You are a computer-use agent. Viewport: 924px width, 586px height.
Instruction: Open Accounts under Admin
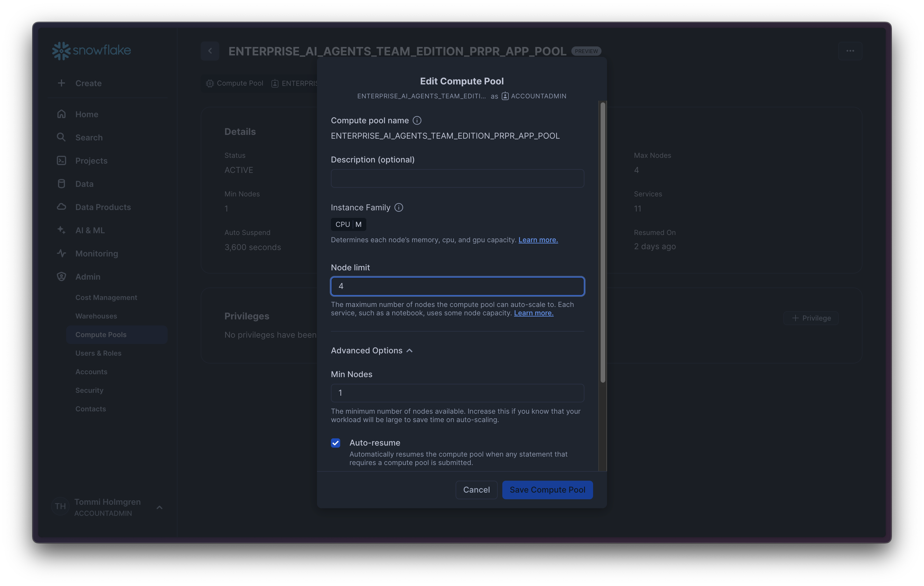tap(91, 372)
